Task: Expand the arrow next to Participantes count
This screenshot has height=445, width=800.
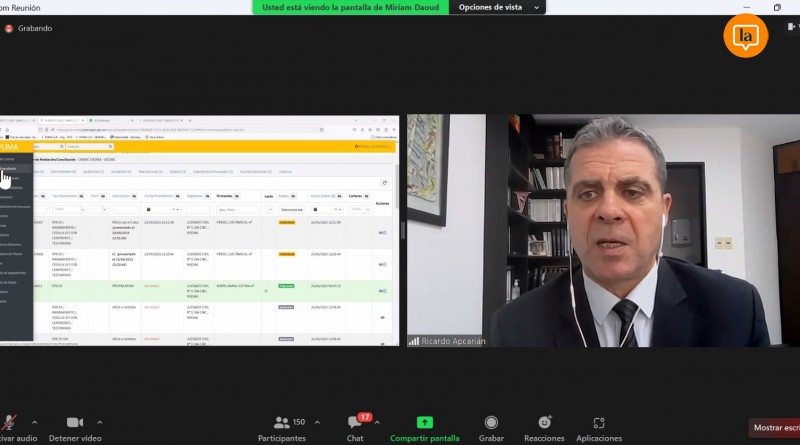Action: pos(318,422)
